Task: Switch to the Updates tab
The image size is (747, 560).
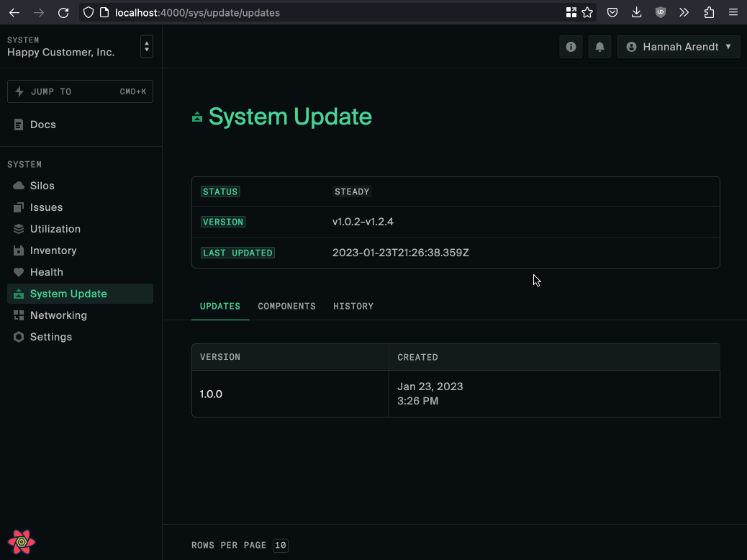Action: tap(220, 307)
